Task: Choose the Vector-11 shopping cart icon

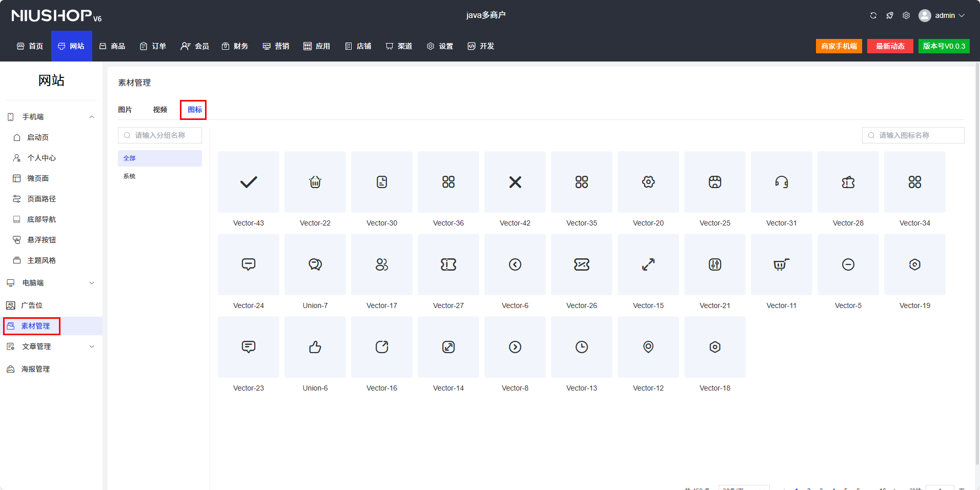Action: [x=782, y=264]
